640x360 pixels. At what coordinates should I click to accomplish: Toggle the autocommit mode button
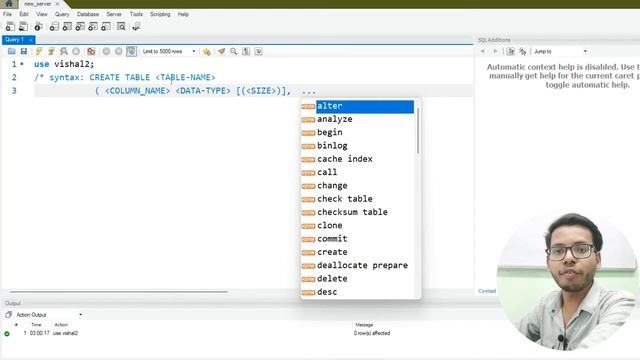pyautogui.click(x=131, y=51)
